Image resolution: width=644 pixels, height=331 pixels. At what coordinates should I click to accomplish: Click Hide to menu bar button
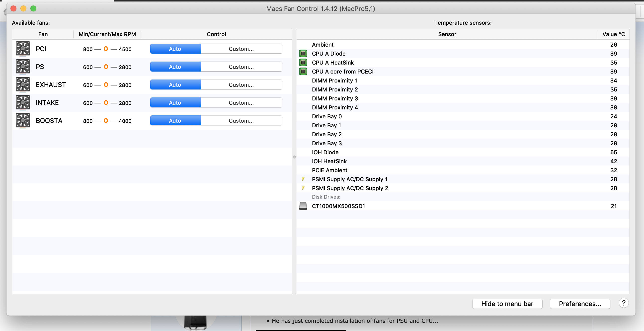coord(507,304)
